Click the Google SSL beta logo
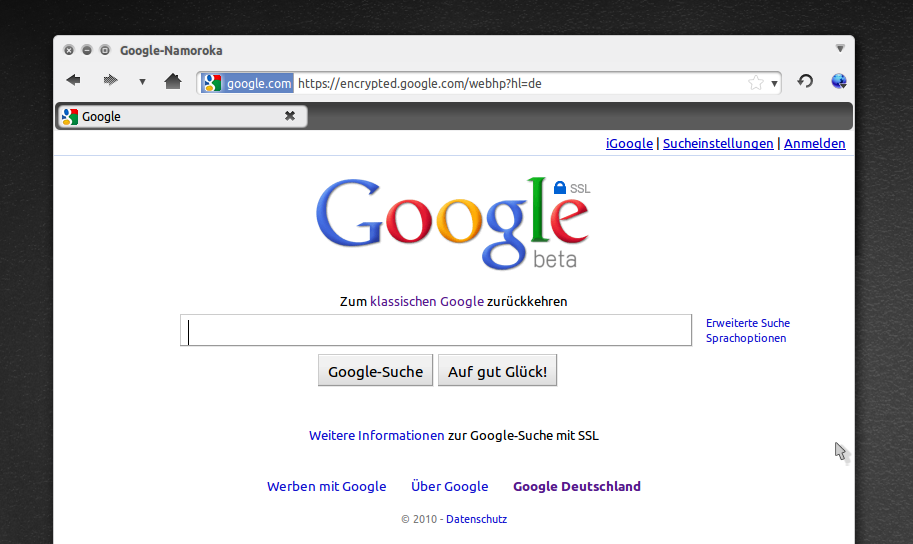This screenshot has width=913, height=544. (454, 224)
